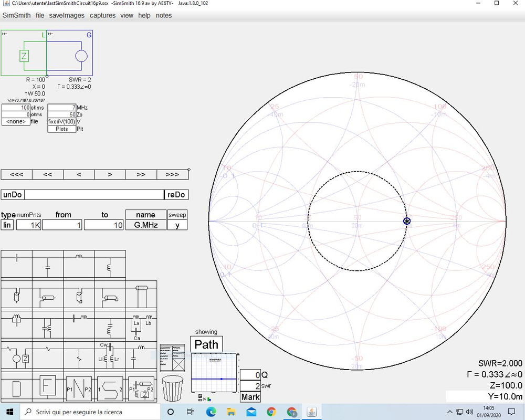Step forward with the >> button
Viewport: 525px width, 420px height.
click(x=141, y=174)
